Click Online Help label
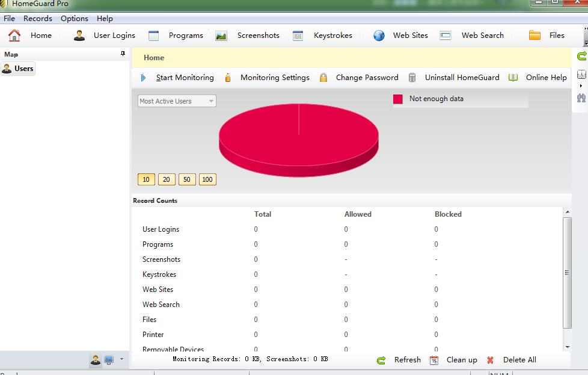This screenshot has height=375, width=588. 547,78
